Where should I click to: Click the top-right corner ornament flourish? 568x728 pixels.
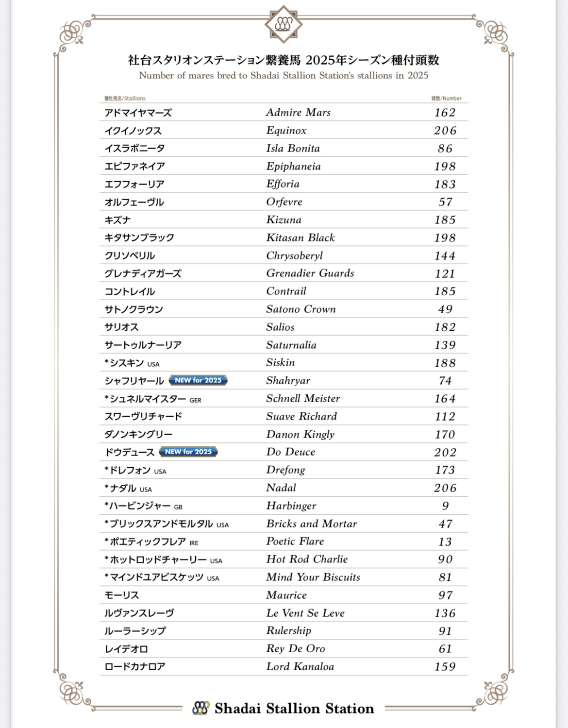[495, 34]
